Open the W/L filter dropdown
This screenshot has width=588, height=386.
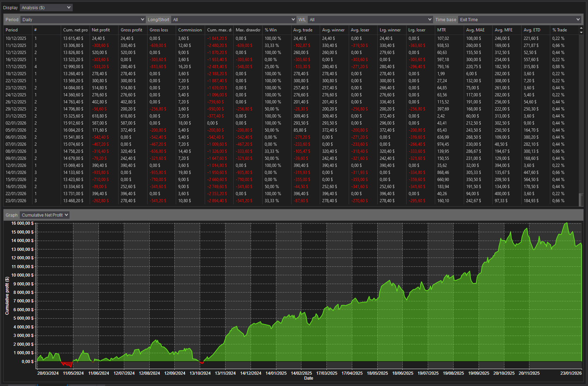[370, 20]
